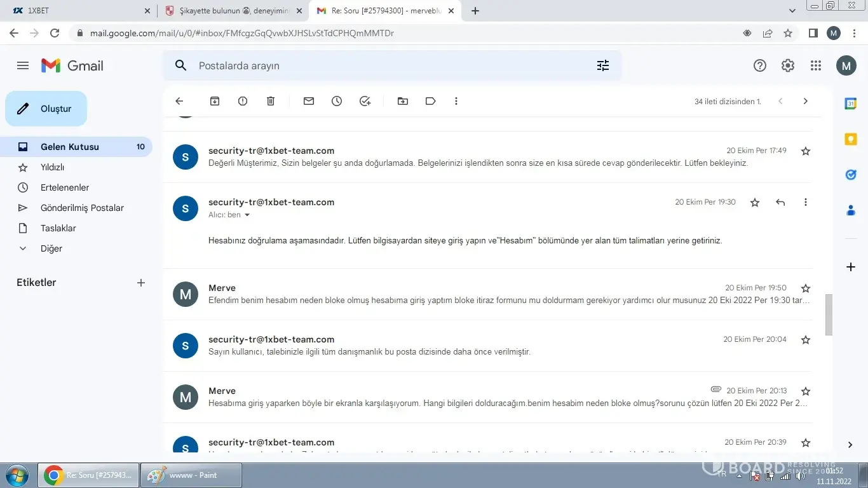Expand recipient details next to 'Alıcı: ben'
This screenshot has width=868, height=488.
[x=247, y=215]
